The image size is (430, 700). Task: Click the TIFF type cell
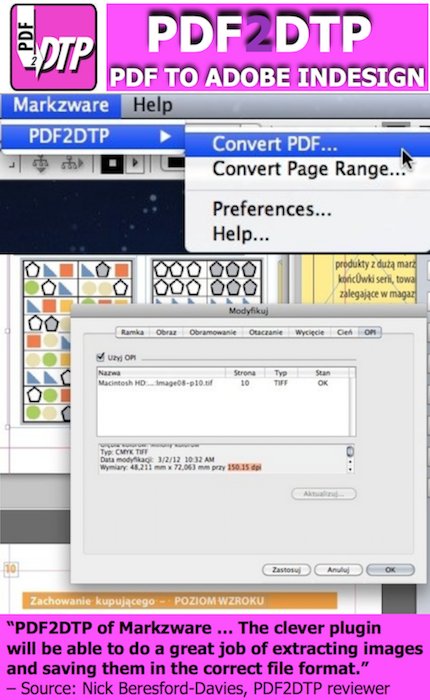pyautogui.click(x=280, y=383)
